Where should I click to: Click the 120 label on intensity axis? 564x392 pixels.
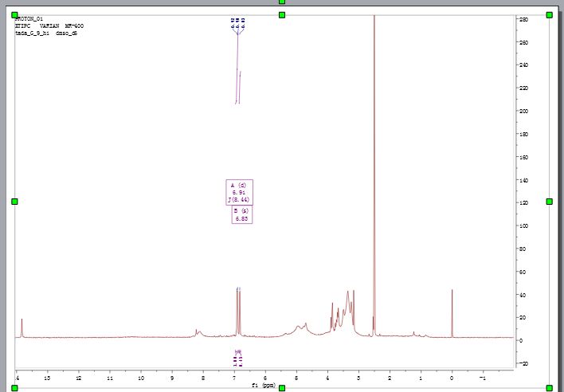(x=523, y=203)
